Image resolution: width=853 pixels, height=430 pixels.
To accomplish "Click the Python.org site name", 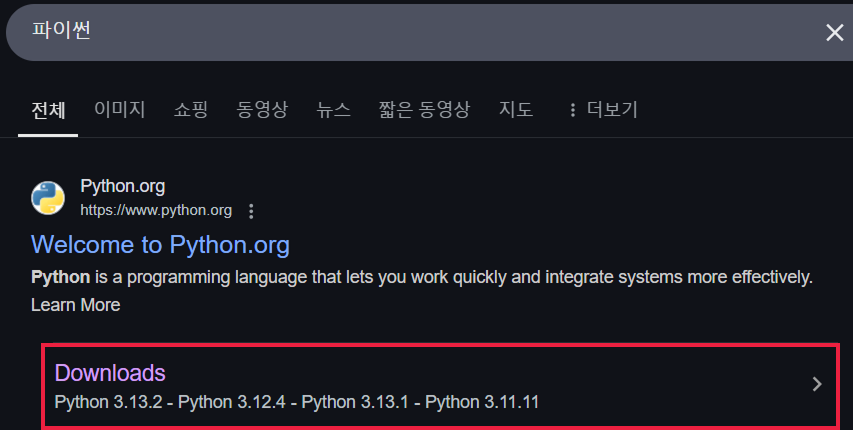I will click(123, 187).
